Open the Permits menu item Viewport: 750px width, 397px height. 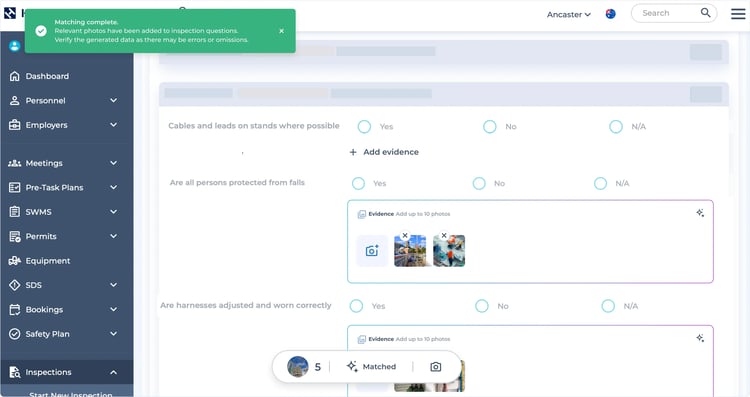[x=41, y=236]
